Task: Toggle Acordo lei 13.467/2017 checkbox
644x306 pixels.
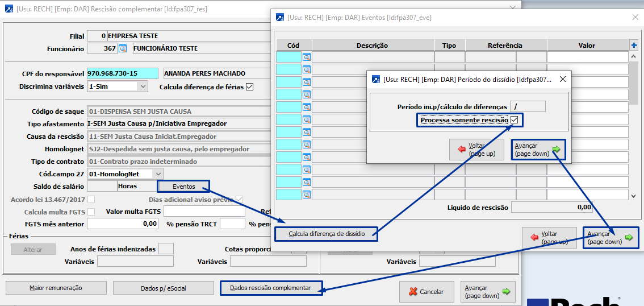Action: click(x=91, y=199)
